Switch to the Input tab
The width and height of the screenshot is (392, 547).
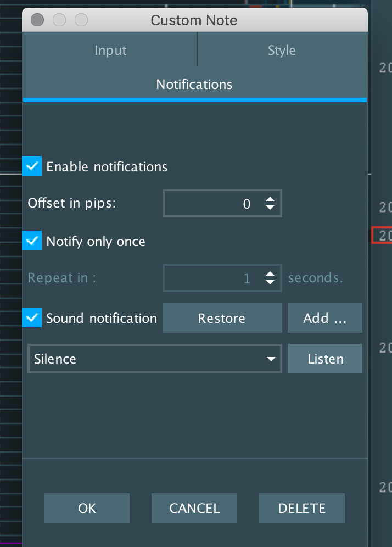click(110, 50)
